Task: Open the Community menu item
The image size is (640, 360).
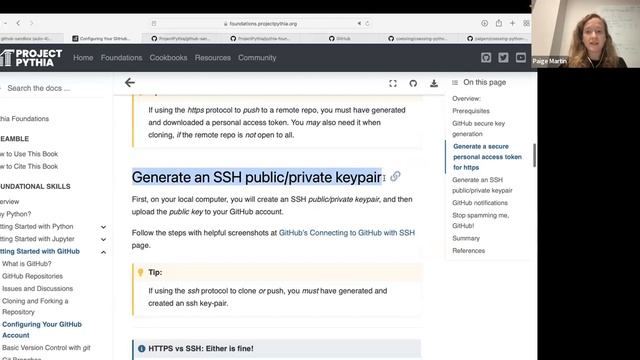Action: pyautogui.click(x=257, y=58)
